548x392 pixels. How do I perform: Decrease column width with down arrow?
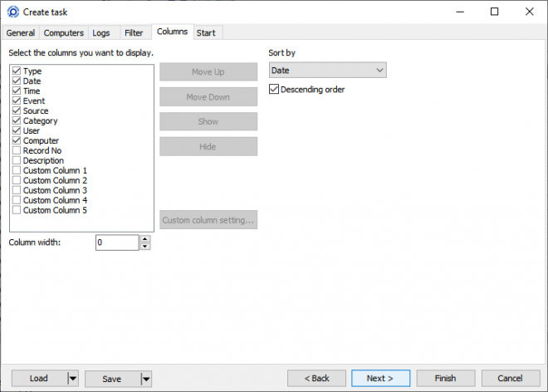(x=145, y=247)
